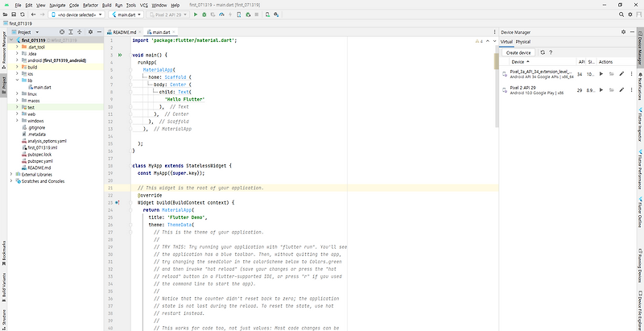Open Device Manager settings gear
The width and height of the screenshot is (644, 331).
(623, 31)
